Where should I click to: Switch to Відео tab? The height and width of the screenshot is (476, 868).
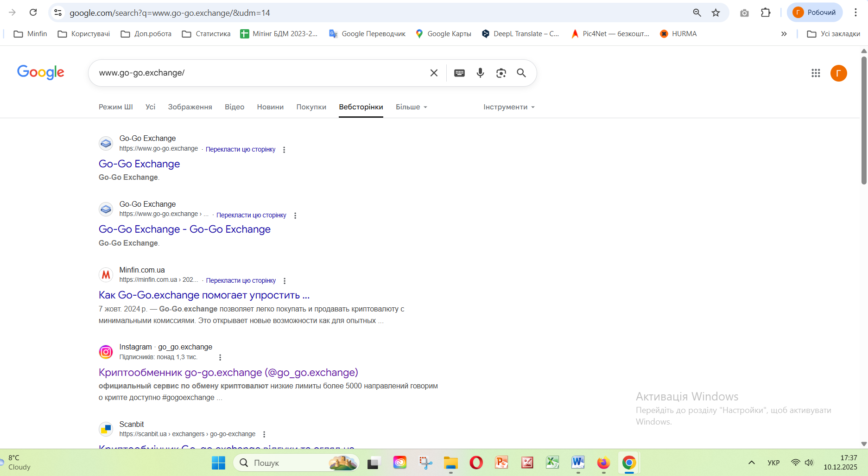pyautogui.click(x=234, y=107)
